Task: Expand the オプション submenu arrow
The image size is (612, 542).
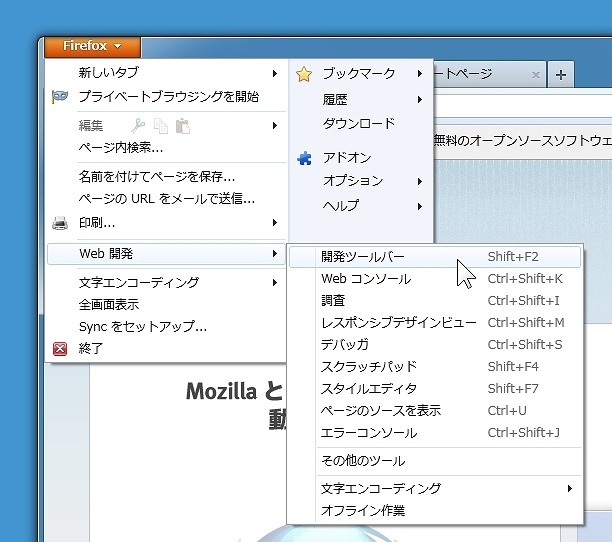Action: tap(420, 181)
